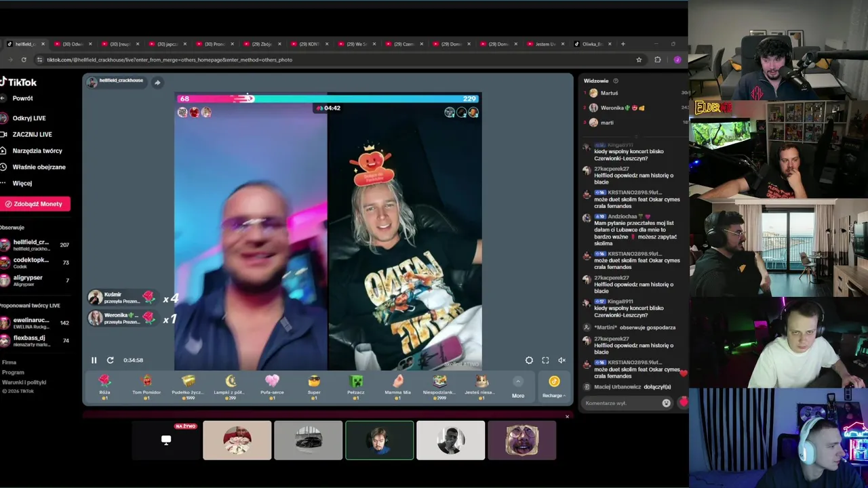
Task: Open followed channel aligrypser in sidebar
Action: [x=35, y=280]
